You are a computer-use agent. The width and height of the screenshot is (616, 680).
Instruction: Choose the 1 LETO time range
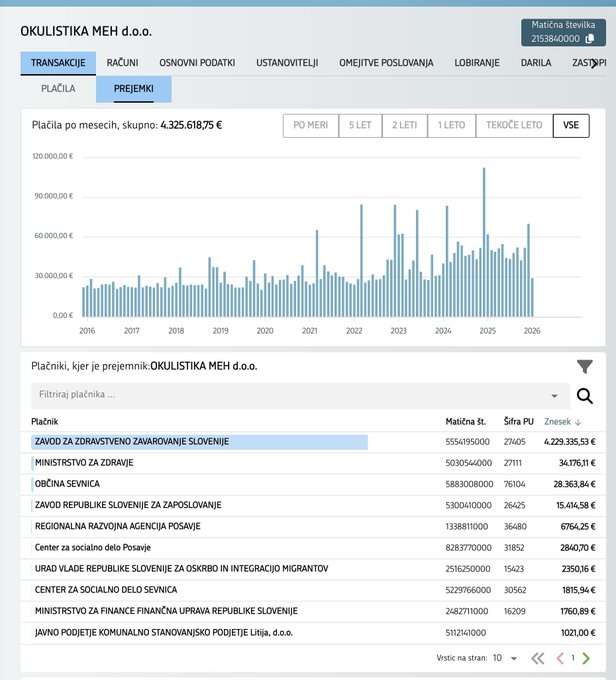[449, 126]
